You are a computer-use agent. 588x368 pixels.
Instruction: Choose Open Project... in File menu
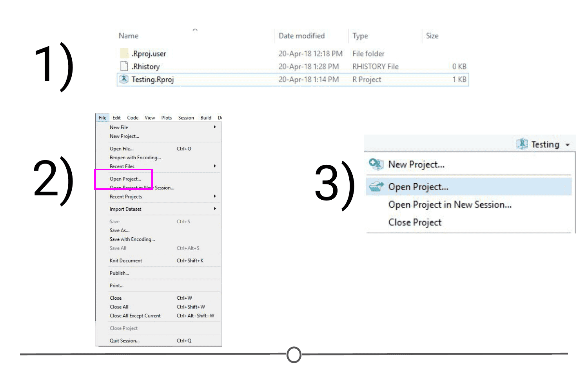125,179
